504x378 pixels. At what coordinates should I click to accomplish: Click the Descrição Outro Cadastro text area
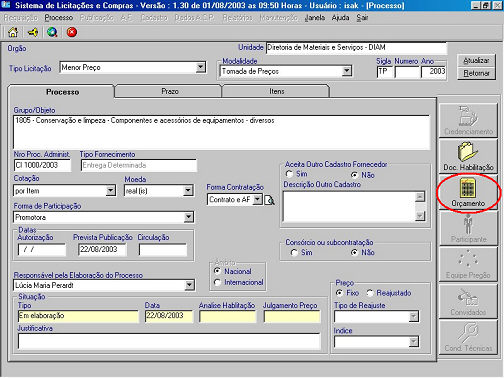tap(349, 206)
